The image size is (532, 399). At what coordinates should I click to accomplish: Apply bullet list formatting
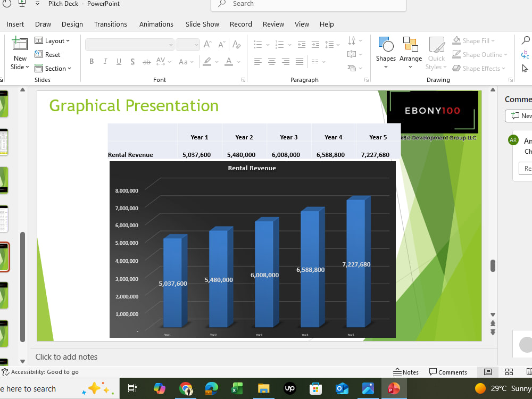[x=258, y=45]
